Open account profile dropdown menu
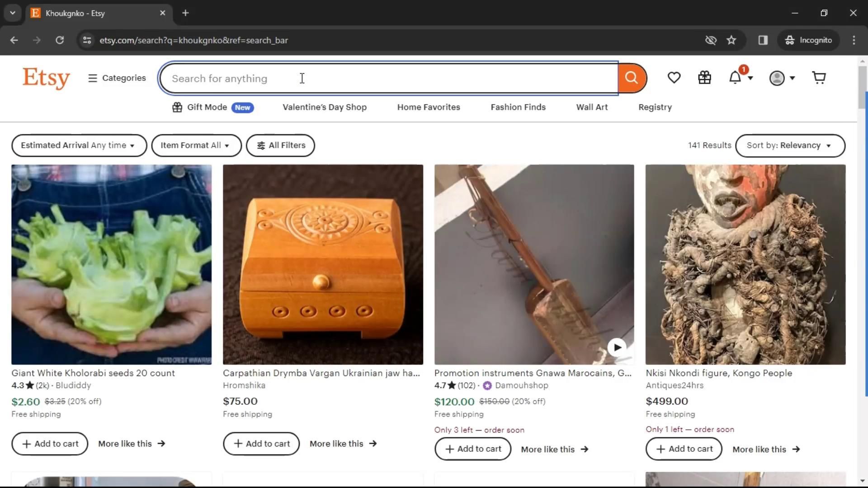 click(x=782, y=78)
